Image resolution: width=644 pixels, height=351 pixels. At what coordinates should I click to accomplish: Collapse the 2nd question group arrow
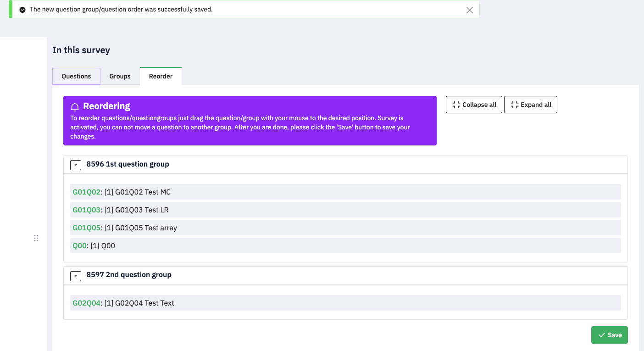pyautogui.click(x=76, y=275)
